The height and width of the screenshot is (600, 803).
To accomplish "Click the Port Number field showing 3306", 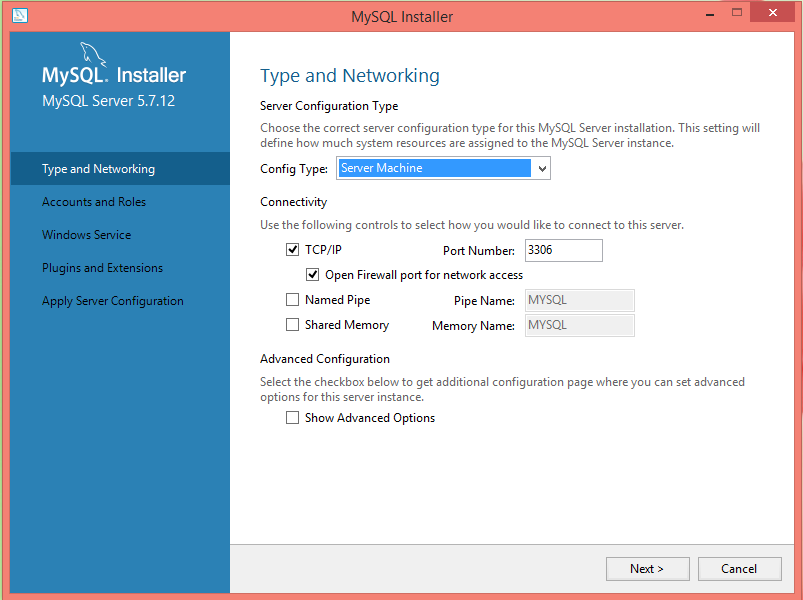I will pyautogui.click(x=563, y=250).
